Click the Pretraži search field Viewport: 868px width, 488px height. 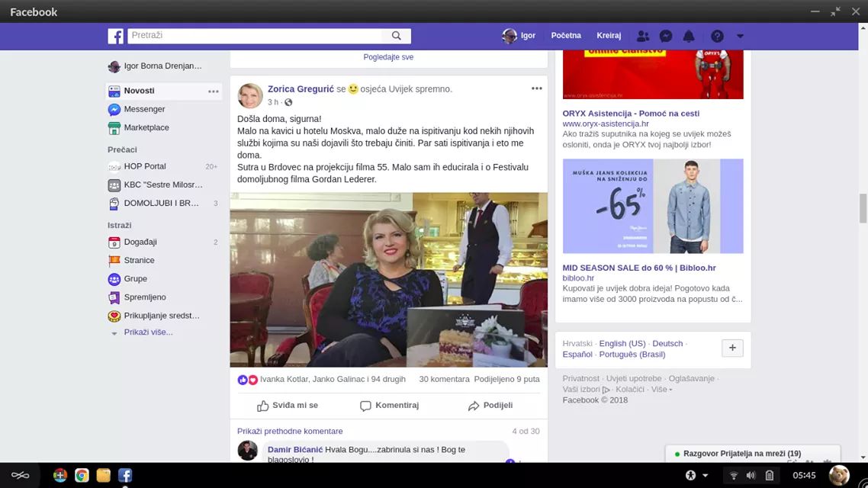click(x=256, y=36)
